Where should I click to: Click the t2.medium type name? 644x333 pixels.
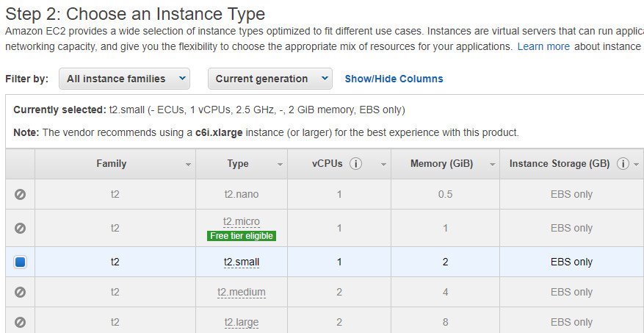coord(242,292)
